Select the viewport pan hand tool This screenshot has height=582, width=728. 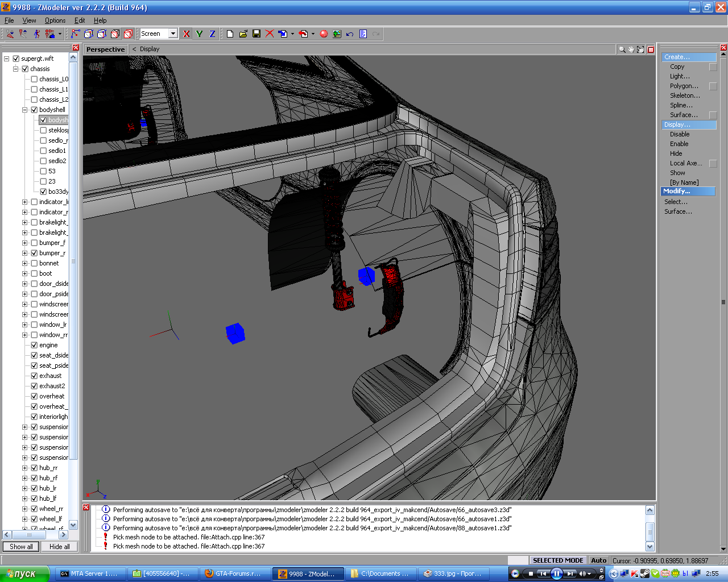(631, 49)
